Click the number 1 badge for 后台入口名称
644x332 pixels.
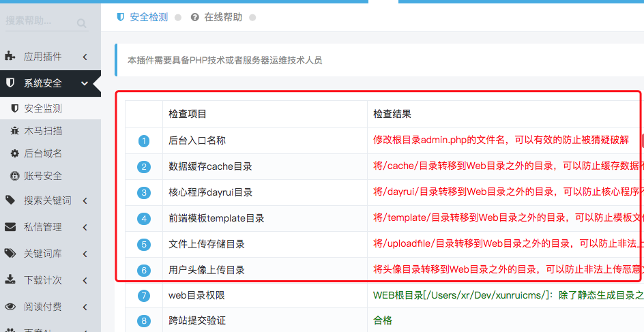[144, 141]
